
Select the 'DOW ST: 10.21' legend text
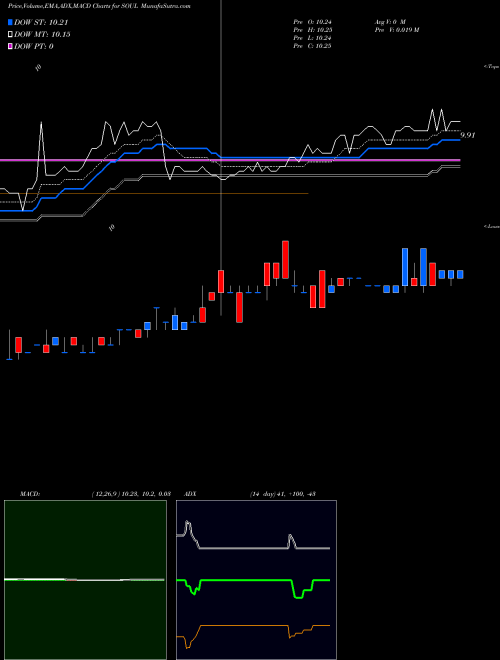click(41, 23)
